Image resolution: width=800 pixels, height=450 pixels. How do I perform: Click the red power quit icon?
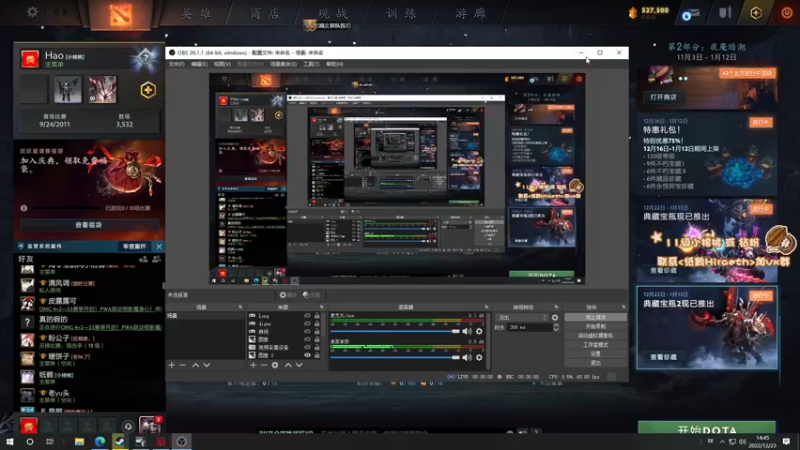coord(787,13)
